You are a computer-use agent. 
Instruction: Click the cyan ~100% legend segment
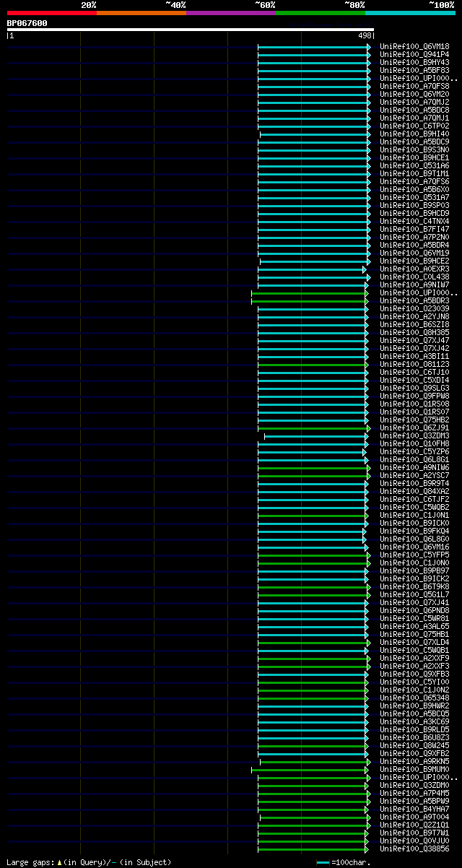coord(410,12)
